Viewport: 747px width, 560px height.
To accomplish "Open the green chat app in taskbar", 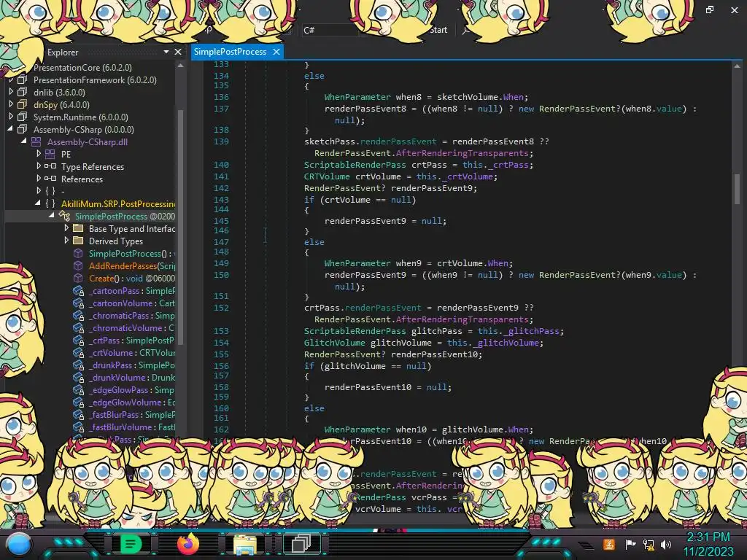I will tap(131, 544).
